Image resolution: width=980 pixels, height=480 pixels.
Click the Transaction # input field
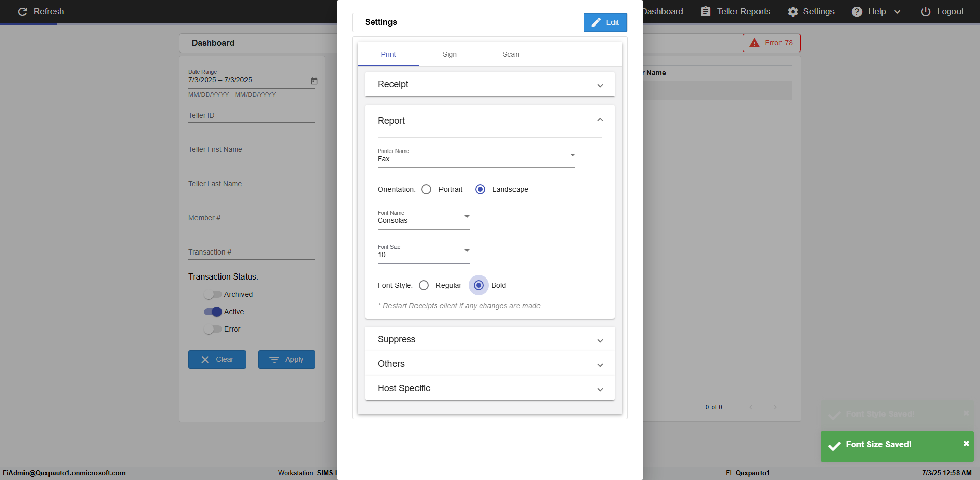(252, 252)
